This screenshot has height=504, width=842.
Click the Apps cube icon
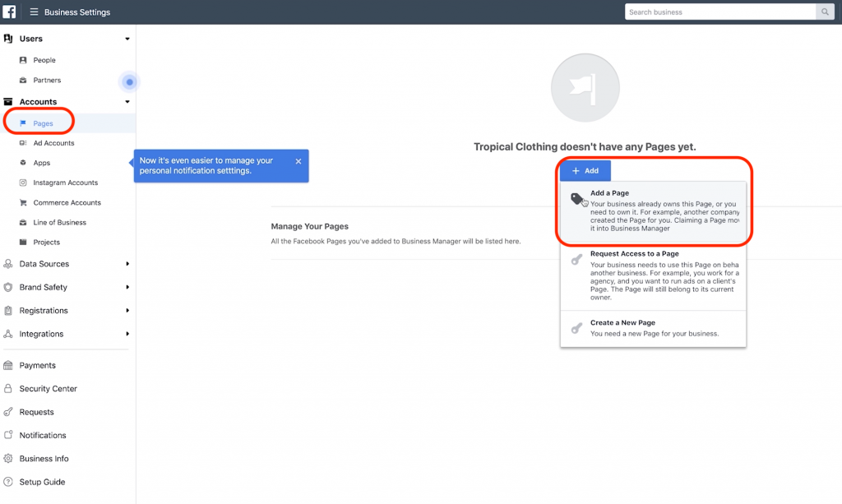(23, 163)
